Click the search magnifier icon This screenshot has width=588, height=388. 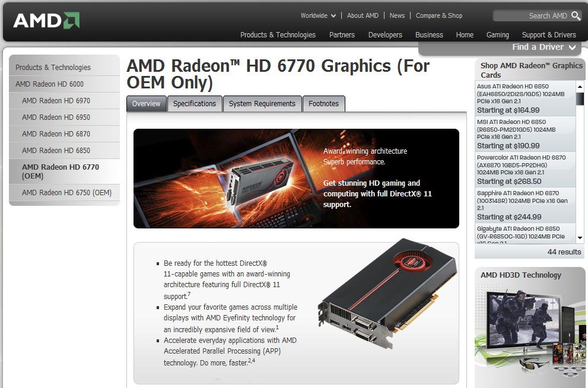[576, 16]
